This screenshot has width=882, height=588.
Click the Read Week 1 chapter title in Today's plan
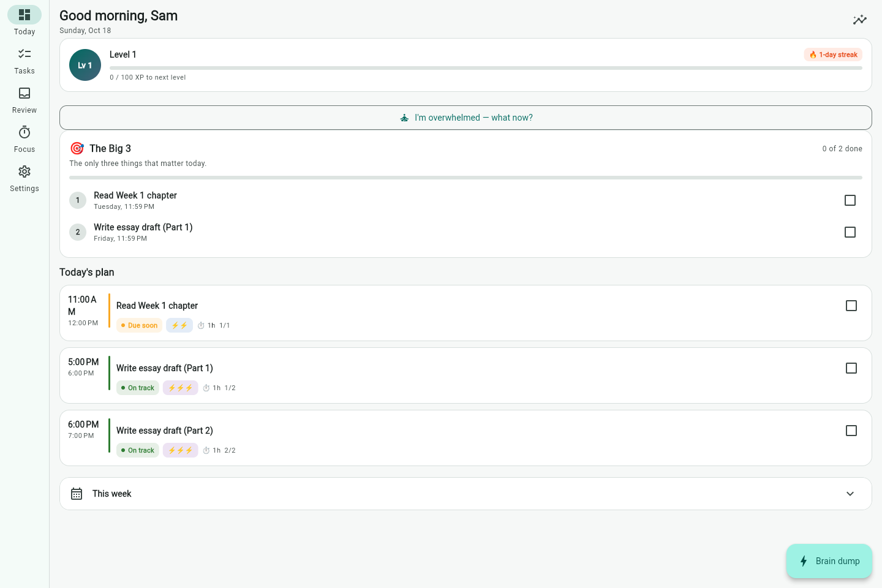pos(157,306)
